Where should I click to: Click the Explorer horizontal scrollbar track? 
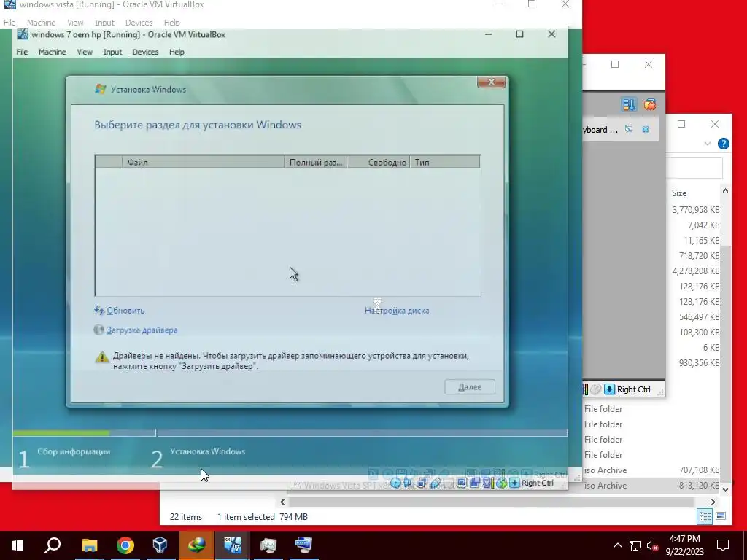[x=498, y=502]
